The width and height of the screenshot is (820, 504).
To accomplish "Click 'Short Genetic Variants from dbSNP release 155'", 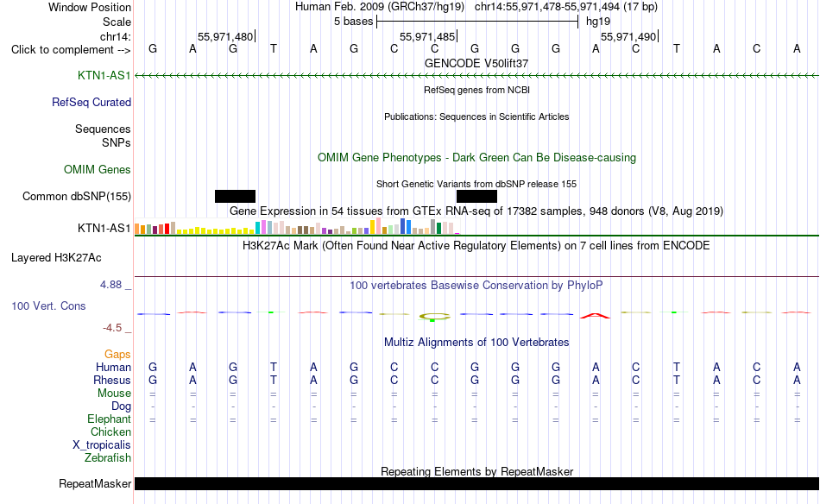I will [x=476, y=184].
